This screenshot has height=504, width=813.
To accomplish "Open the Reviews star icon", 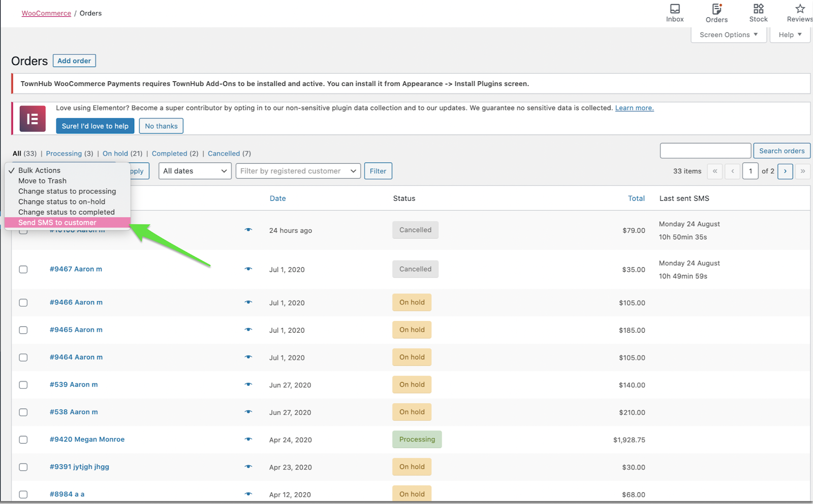I will (x=800, y=9).
